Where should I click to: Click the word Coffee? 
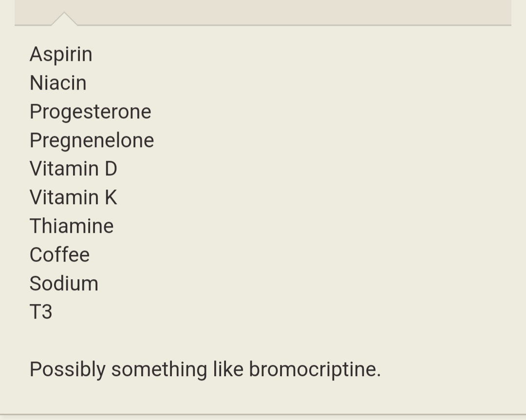(x=60, y=254)
